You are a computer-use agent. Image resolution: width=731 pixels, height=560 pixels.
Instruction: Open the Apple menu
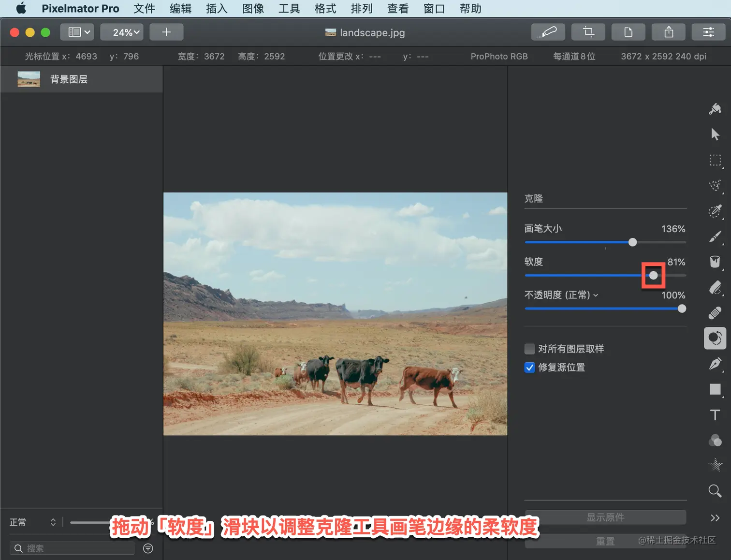pos(21,9)
